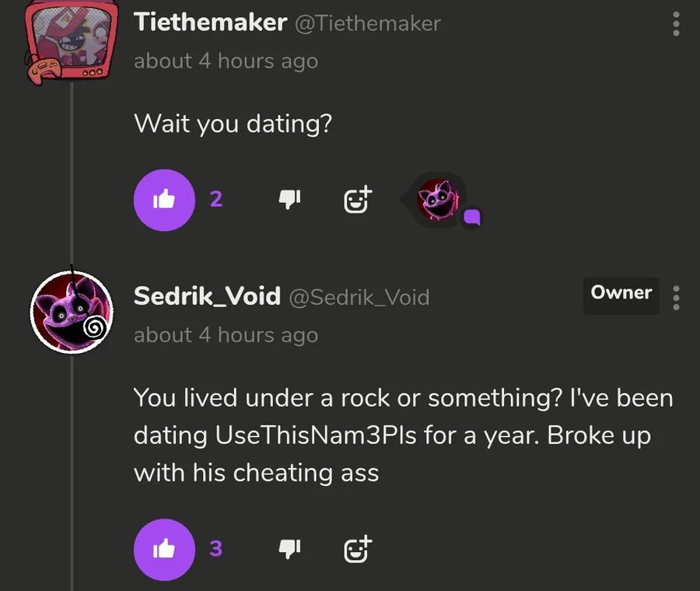Open Tiethemaker's profile via bold username
Screen dimensions: 700x591
coord(210,23)
